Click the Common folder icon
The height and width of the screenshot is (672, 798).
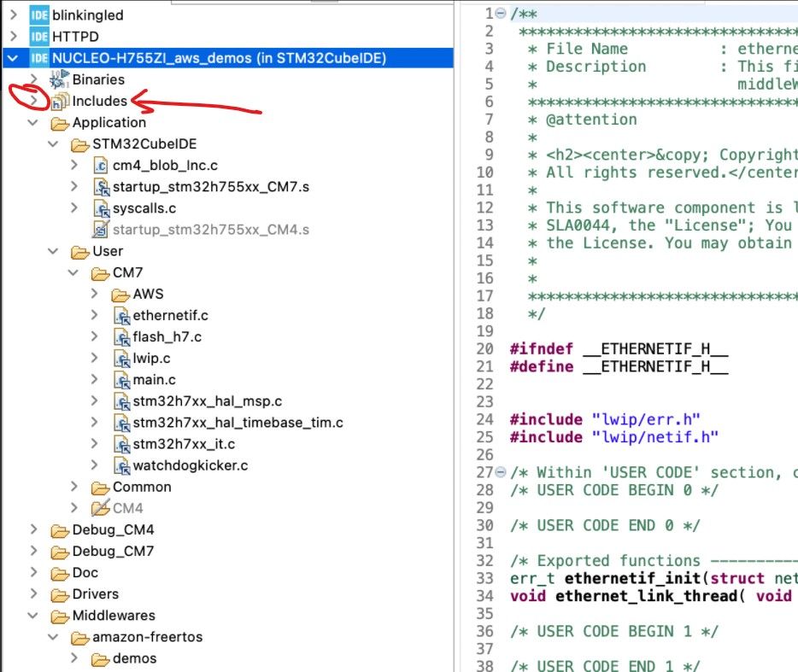tap(100, 488)
